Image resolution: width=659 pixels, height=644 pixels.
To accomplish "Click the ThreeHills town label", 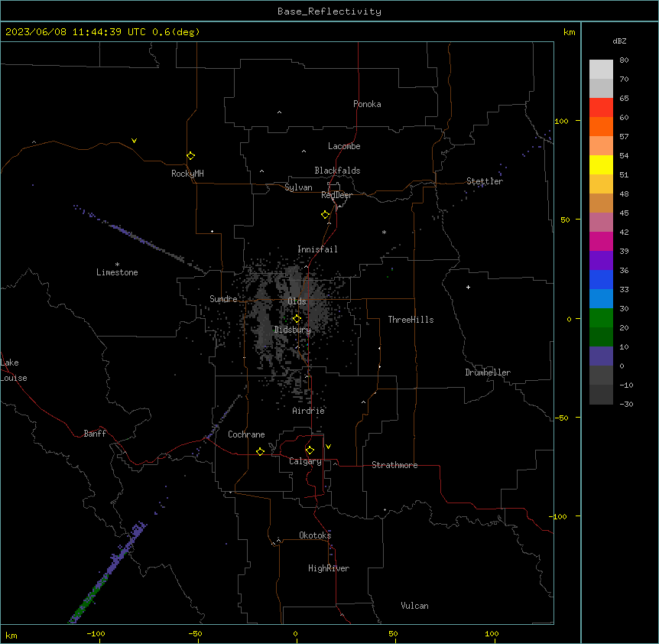I will (411, 320).
